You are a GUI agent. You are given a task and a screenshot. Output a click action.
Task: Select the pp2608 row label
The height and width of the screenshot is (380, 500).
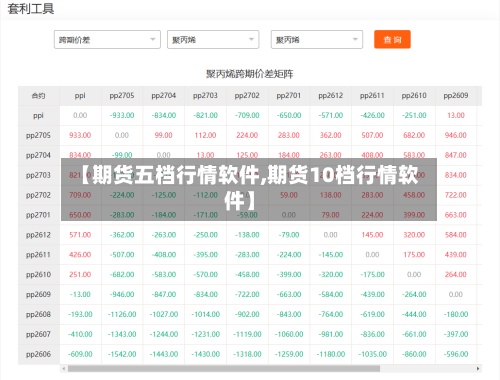pyautogui.click(x=38, y=314)
